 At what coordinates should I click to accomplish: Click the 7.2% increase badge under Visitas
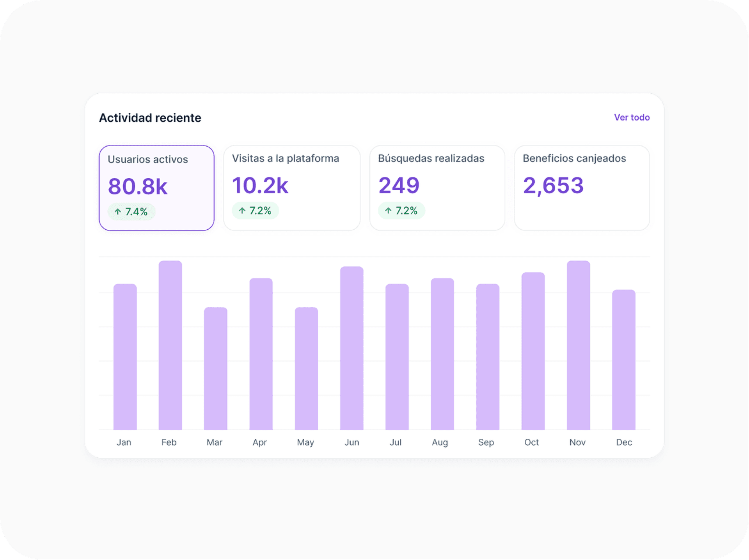256,210
